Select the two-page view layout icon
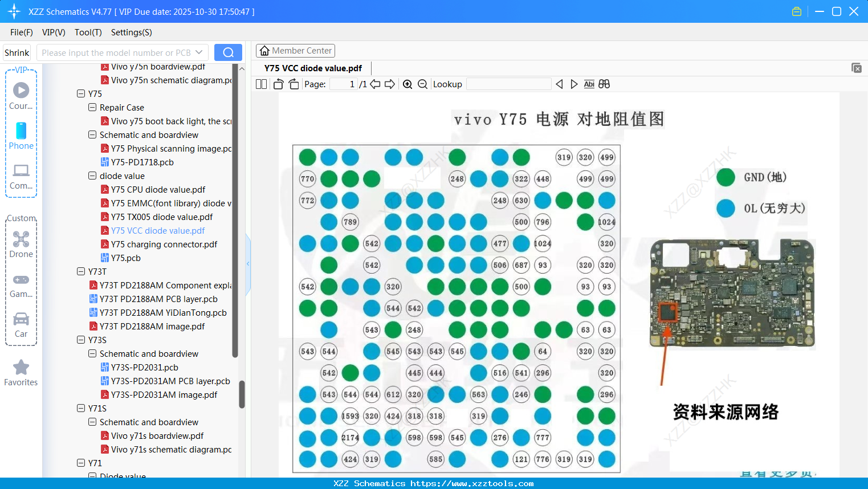 pyautogui.click(x=260, y=84)
